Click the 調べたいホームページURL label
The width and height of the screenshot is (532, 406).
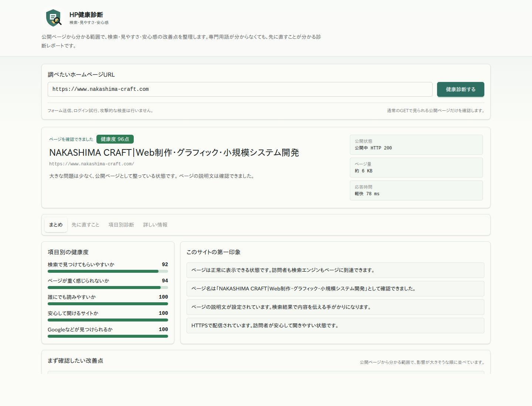click(x=81, y=75)
